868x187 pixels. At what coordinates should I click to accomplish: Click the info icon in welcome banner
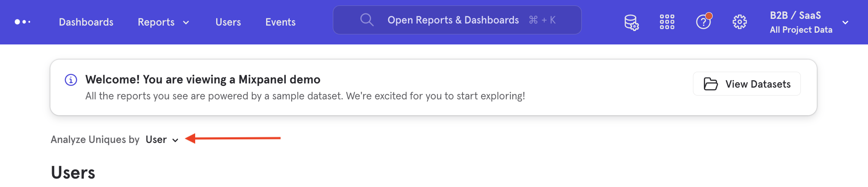point(71,80)
